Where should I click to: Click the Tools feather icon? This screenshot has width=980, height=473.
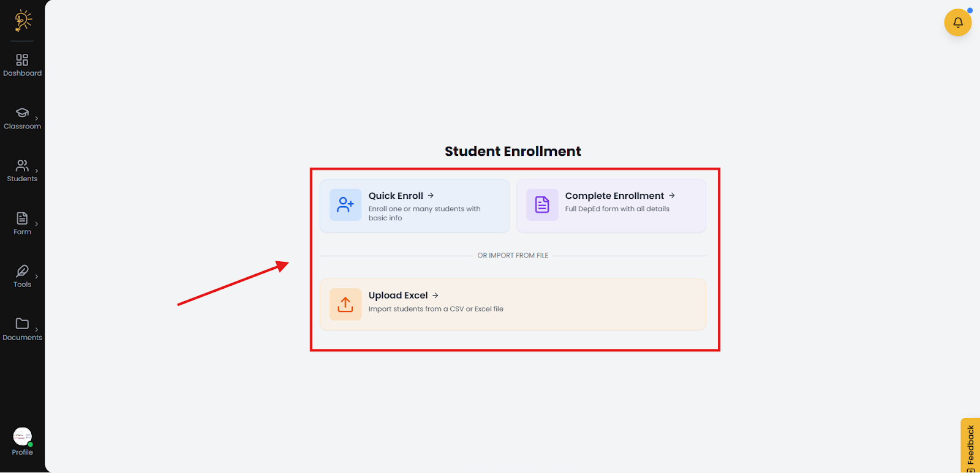coord(22,271)
